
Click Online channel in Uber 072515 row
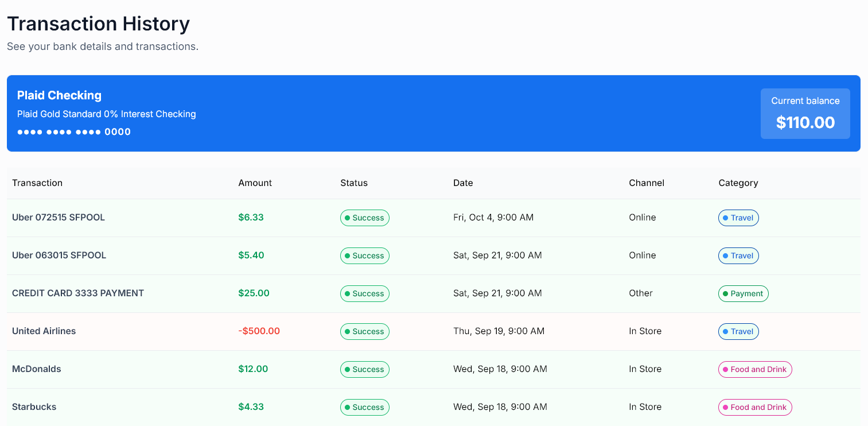[x=642, y=218]
